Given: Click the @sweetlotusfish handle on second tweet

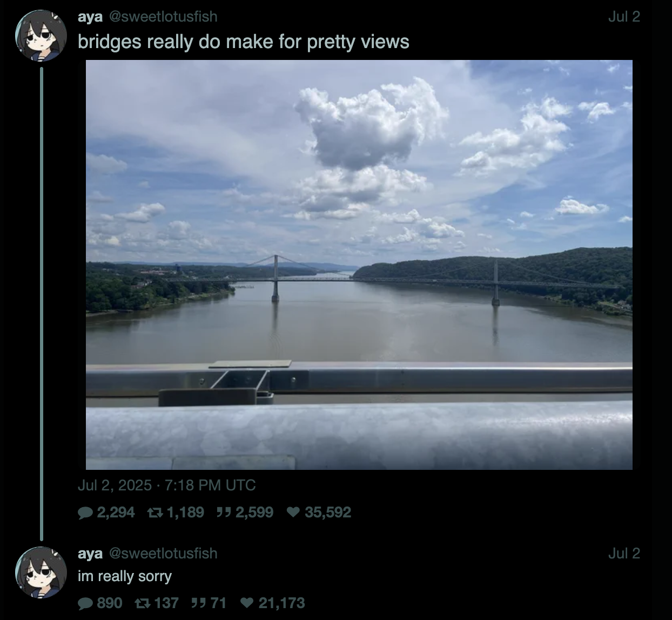Looking at the screenshot, I should pyautogui.click(x=163, y=554).
